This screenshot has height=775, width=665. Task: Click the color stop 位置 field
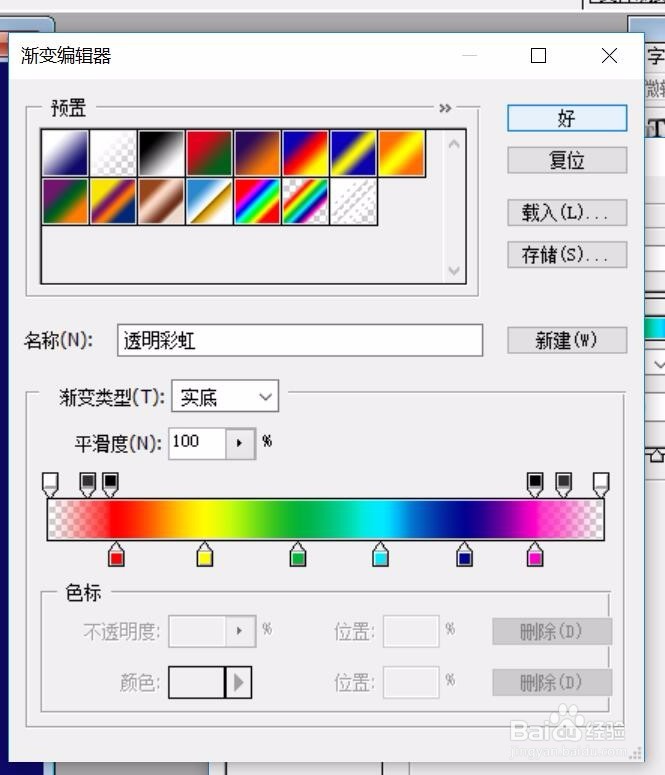pos(411,683)
